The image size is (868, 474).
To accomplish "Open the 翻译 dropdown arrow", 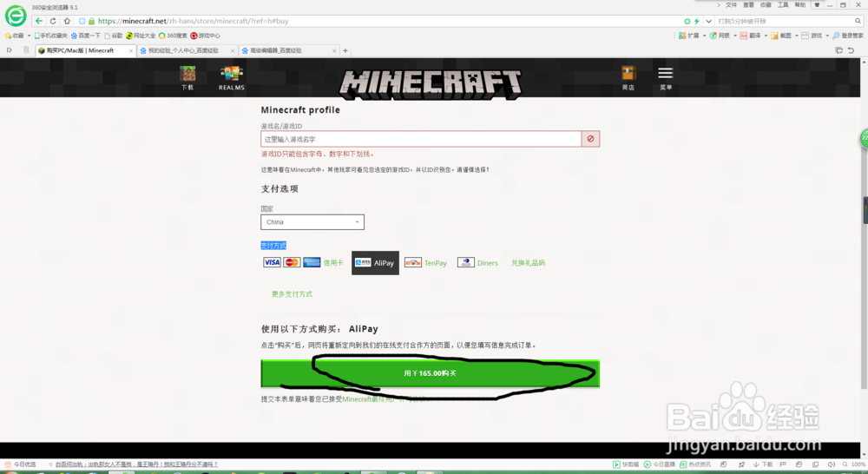I will (x=766, y=36).
